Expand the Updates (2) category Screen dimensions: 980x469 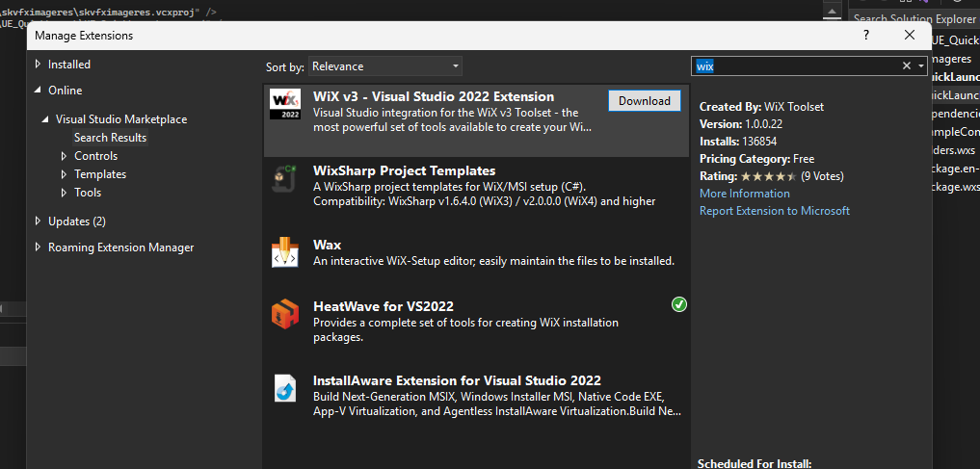pyautogui.click(x=39, y=221)
